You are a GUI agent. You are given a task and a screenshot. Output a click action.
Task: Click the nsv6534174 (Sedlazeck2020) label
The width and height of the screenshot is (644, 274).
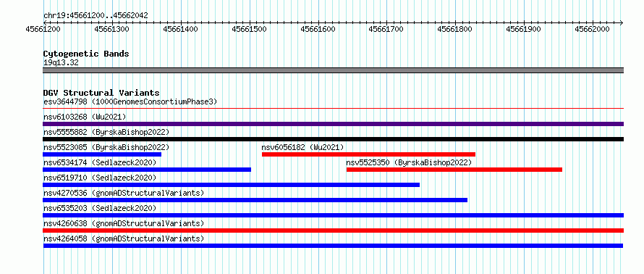coord(100,162)
